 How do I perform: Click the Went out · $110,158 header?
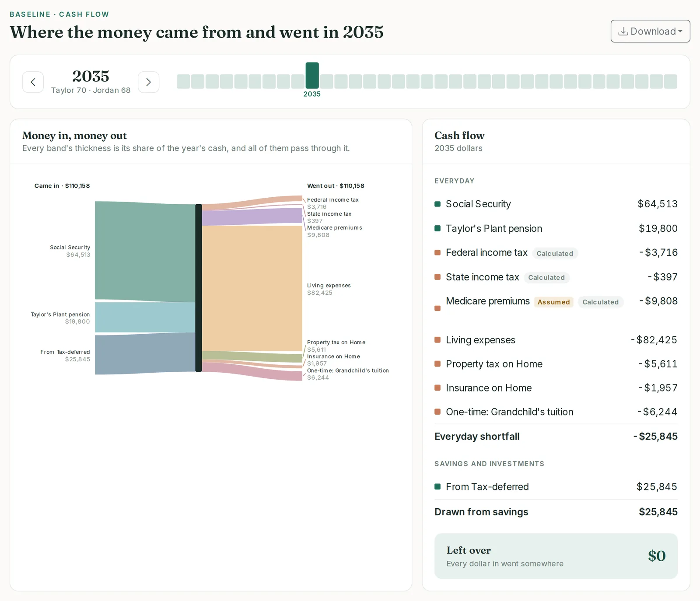click(336, 186)
